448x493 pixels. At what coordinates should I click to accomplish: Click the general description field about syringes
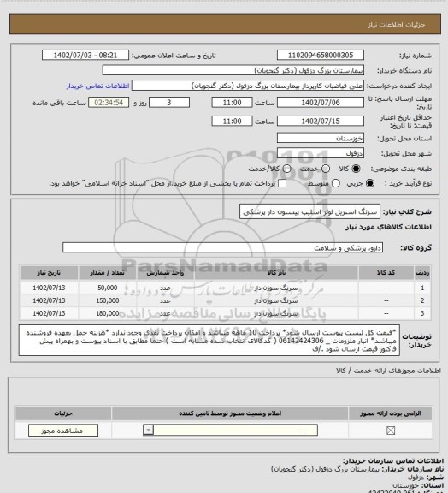[x=309, y=211]
